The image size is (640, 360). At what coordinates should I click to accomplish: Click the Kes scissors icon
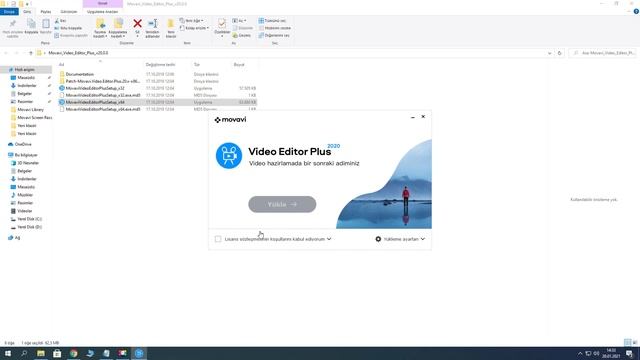coord(57,20)
